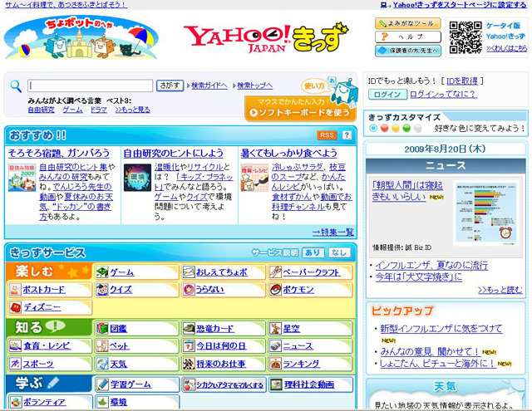Click the game icon beside ゲーム
The width and height of the screenshot is (532, 411).
coord(101,272)
